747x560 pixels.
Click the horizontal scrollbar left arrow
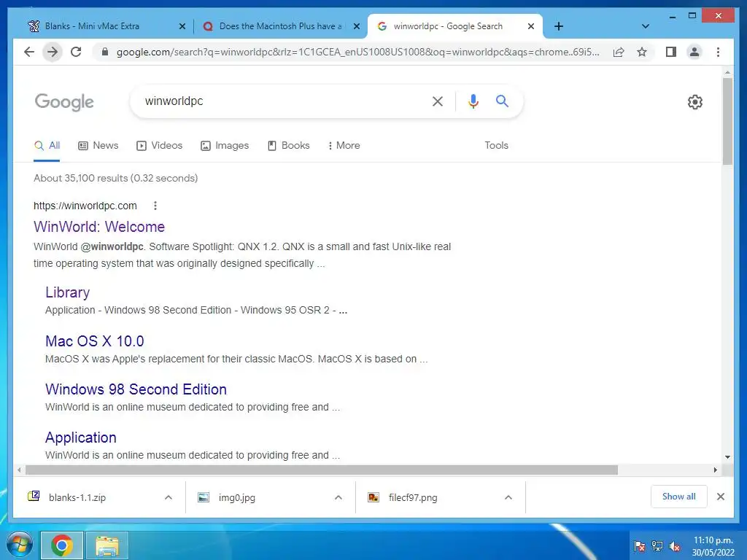click(18, 470)
